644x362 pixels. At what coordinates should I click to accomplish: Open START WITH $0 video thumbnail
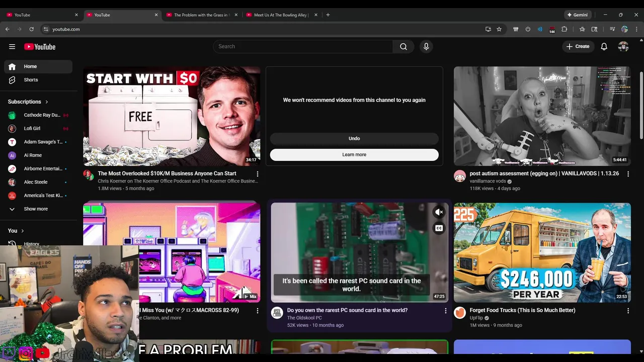pyautogui.click(x=172, y=116)
